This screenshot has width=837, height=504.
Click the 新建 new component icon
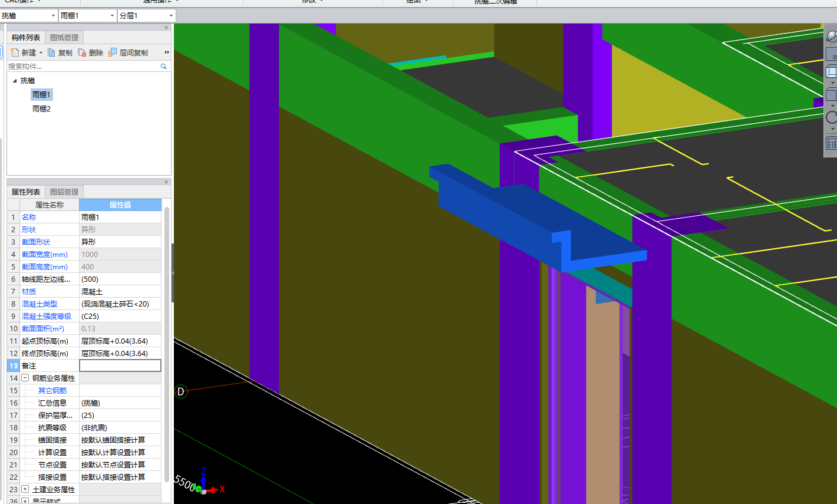pyautogui.click(x=15, y=52)
